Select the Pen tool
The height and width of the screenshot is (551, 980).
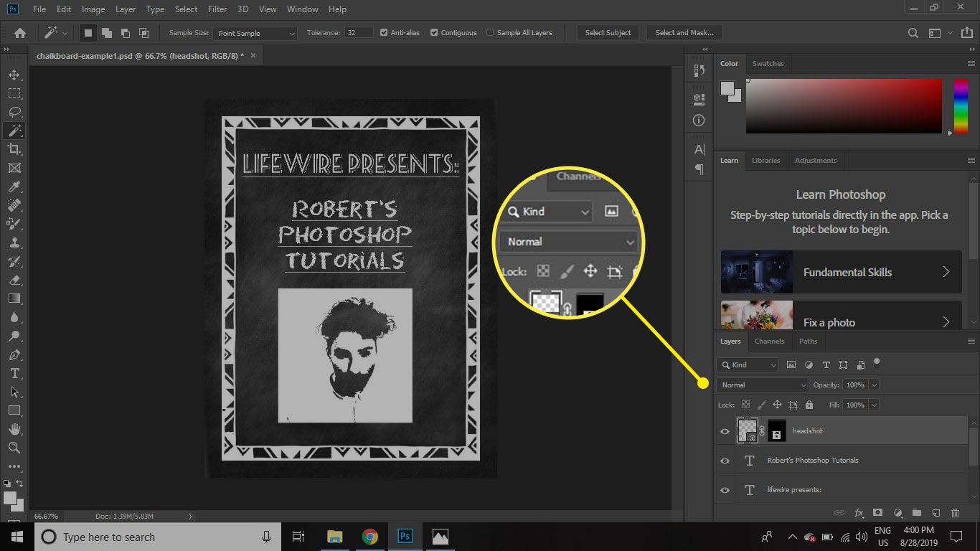pos(14,354)
